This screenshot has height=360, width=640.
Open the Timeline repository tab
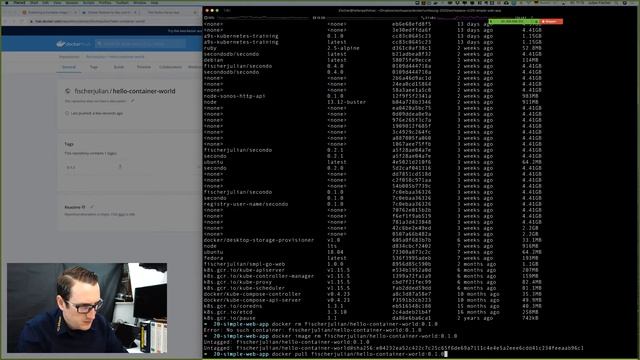point(144,67)
